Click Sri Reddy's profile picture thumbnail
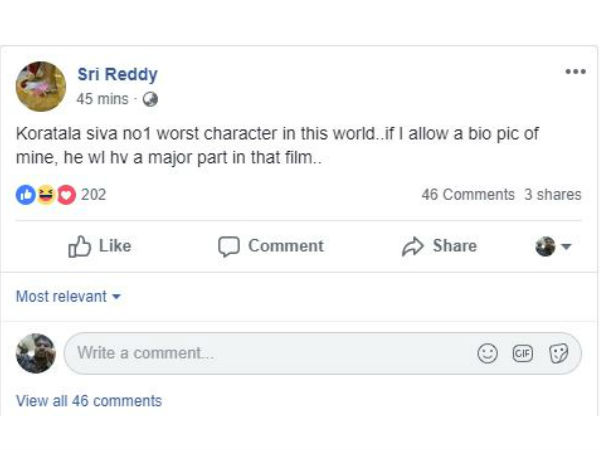This screenshot has width=600, height=450. pyautogui.click(x=41, y=86)
